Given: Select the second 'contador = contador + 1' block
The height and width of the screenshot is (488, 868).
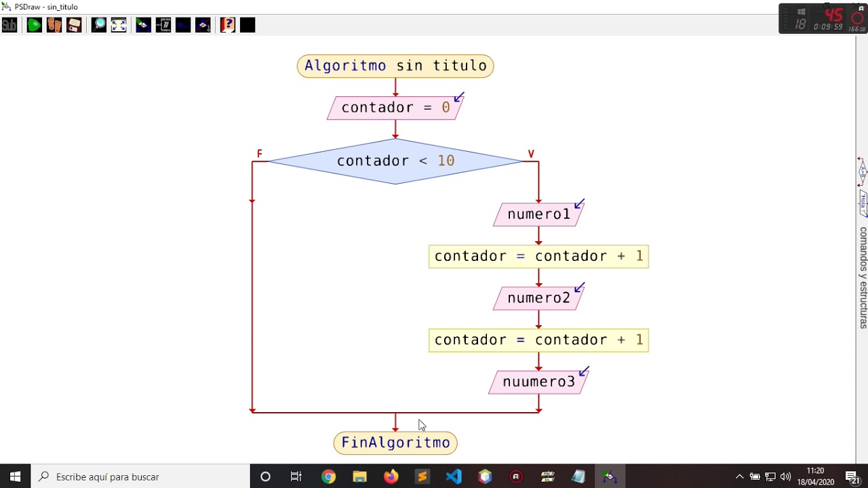Looking at the screenshot, I should pos(538,340).
